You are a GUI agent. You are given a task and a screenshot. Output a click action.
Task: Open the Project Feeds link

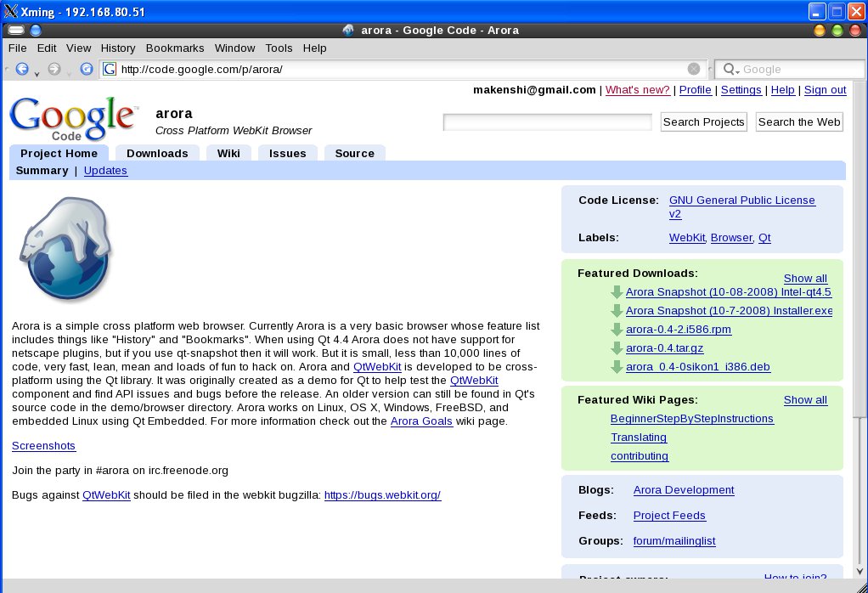tap(669, 516)
